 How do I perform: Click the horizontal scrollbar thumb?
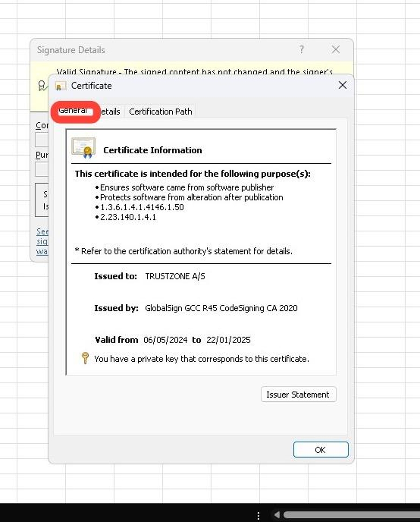click(352, 515)
